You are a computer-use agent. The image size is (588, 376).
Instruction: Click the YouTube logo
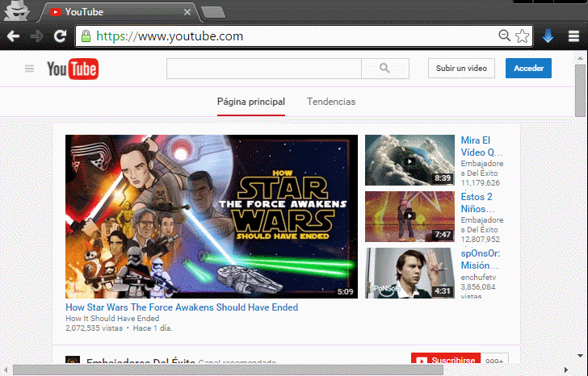73,69
